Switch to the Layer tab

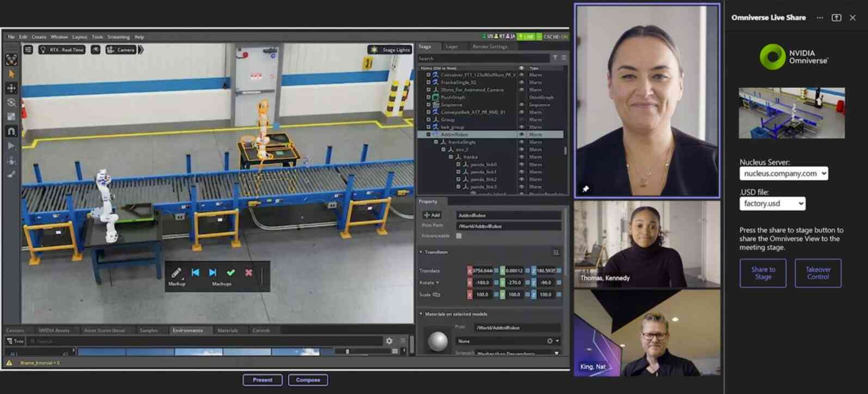click(x=452, y=47)
